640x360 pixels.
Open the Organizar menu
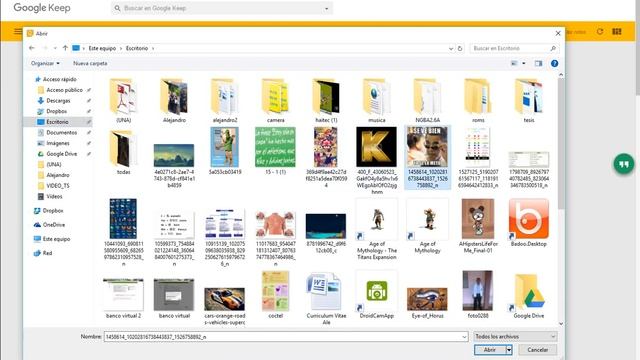(x=45, y=63)
